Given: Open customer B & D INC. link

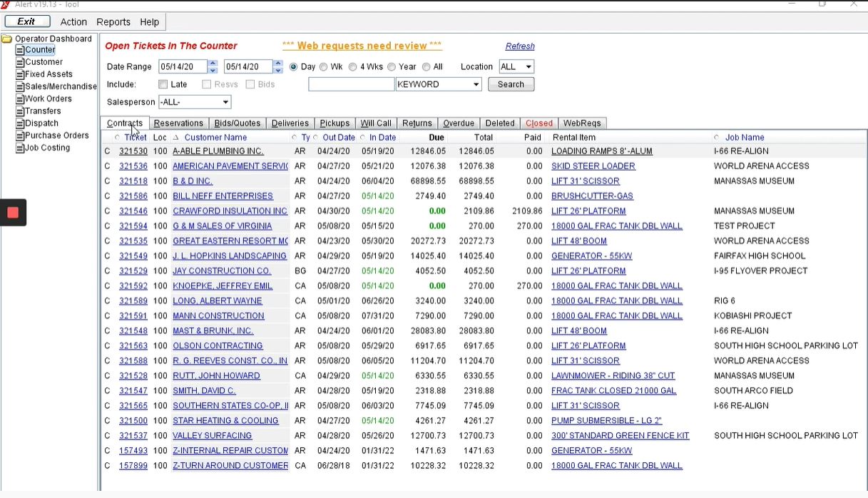Looking at the screenshot, I should (x=193, y=181).
